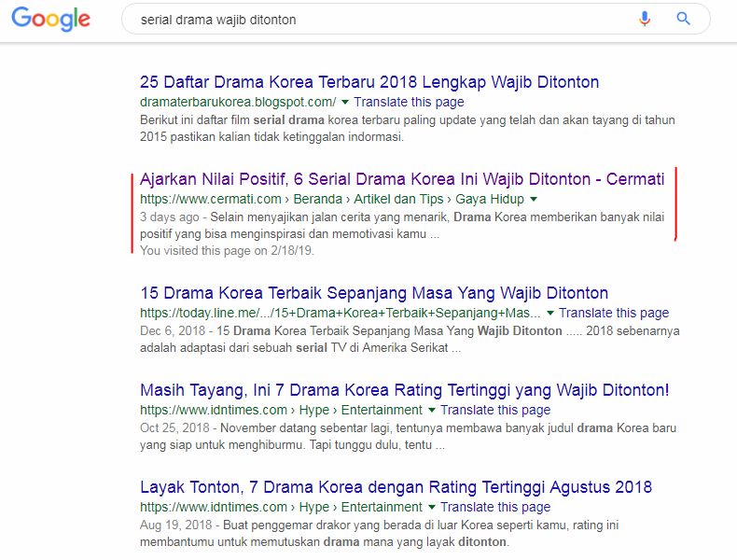Open '25 Daftar Drama Korea Terbaru 2018' result
This screenshot has width=737, height=560.
point(369,82)
